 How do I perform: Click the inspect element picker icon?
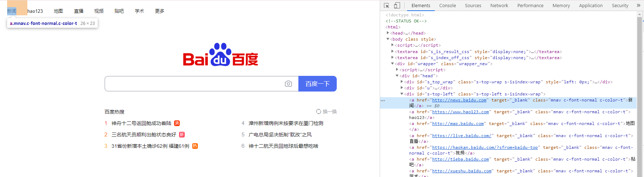tap(386, 5)
